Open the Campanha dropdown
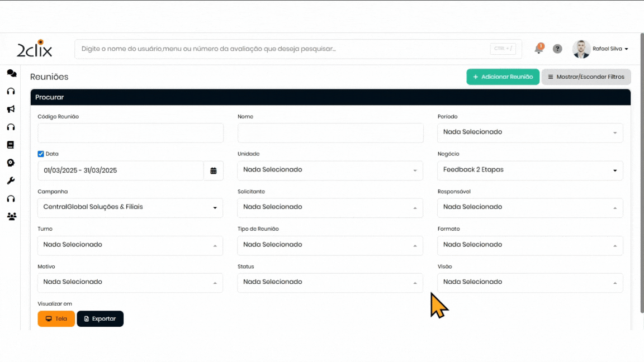Image resolution: width=644 pixels, height=362 pixels. click(130, 207)
